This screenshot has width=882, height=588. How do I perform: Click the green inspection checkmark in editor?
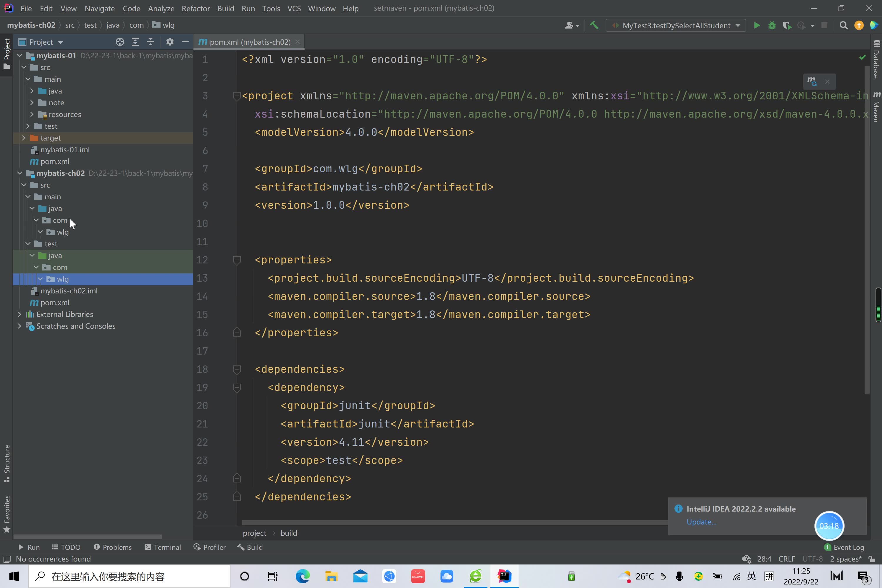coord(862,57)
